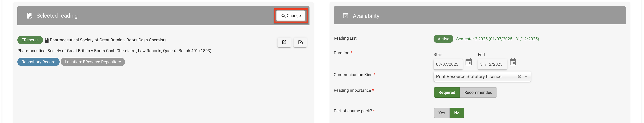
Task: Clear the Communication Kind selection
Action: pos(519,77)
